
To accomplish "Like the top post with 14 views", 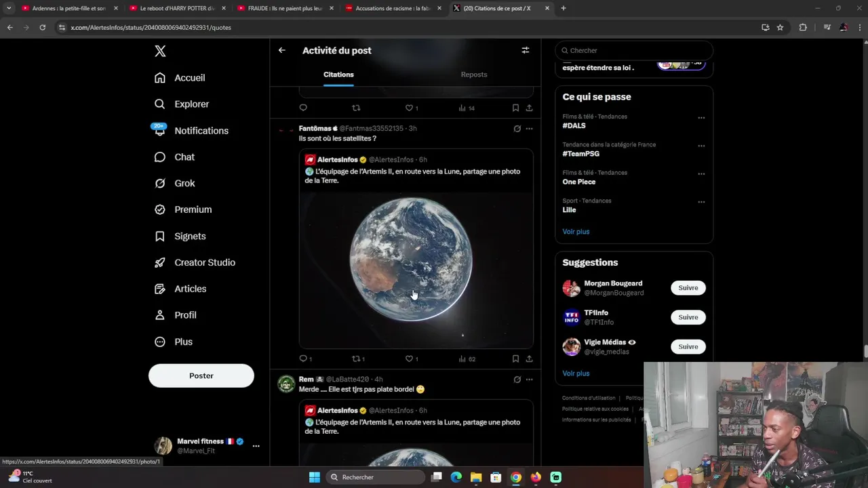I will coord(411,108).
